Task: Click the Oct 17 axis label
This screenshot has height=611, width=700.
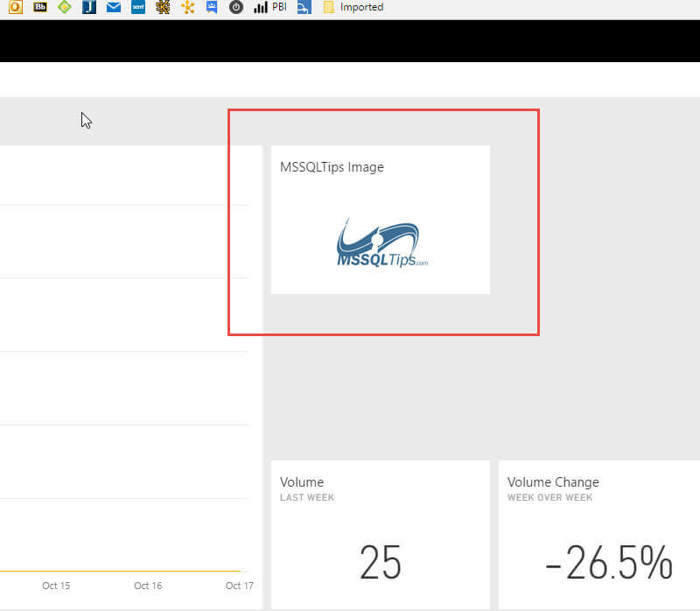Action: (x=239, y=586)
